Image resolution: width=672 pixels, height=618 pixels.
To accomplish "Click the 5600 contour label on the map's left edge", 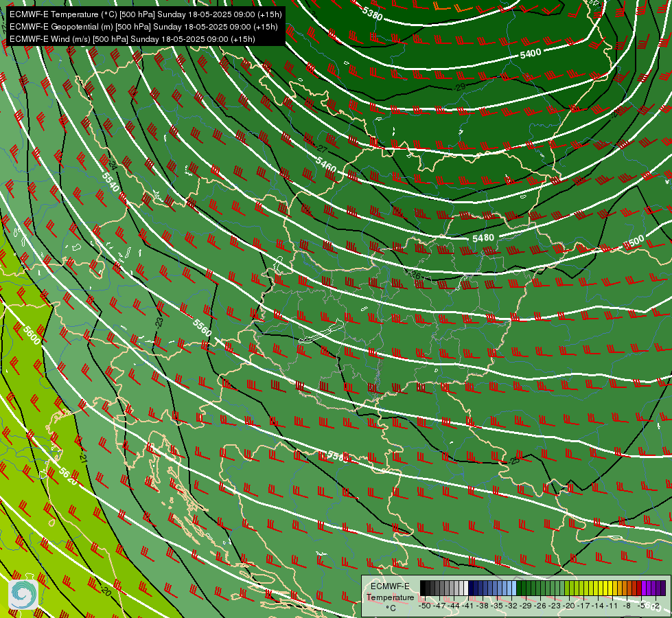I will pos(32,335).
